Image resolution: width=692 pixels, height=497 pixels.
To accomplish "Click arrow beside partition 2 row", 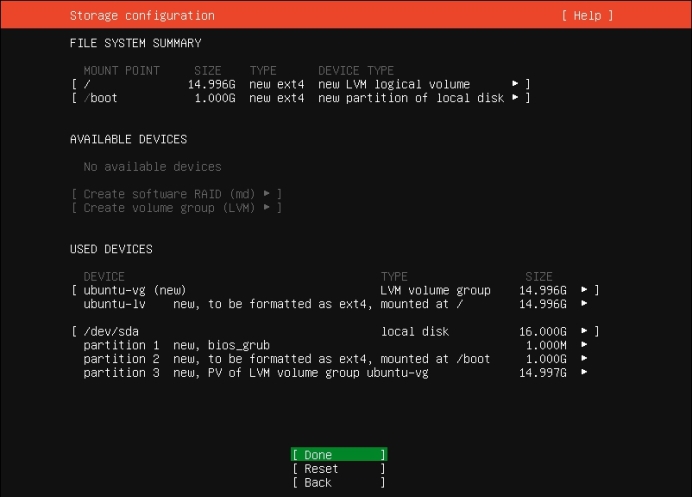I will (584, 358).
